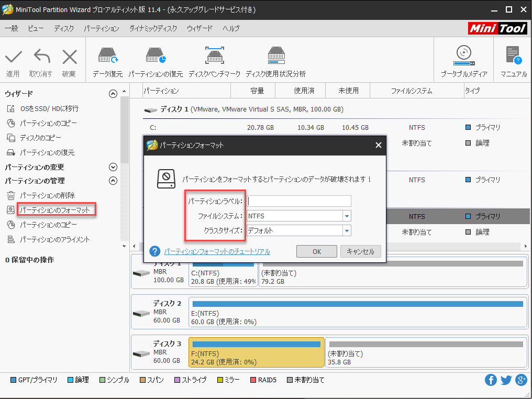Open the Twitter share icon

point(506,380)
